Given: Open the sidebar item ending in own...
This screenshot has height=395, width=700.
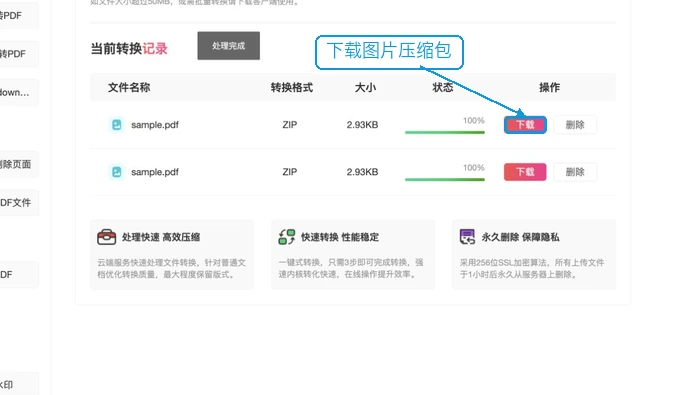Looking at the screenshot, I should 19,92.
